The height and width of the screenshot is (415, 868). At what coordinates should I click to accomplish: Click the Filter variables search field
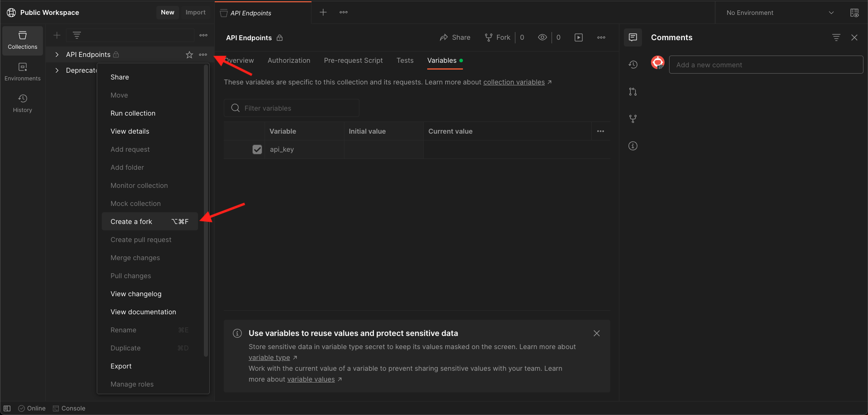pos(292,108)
